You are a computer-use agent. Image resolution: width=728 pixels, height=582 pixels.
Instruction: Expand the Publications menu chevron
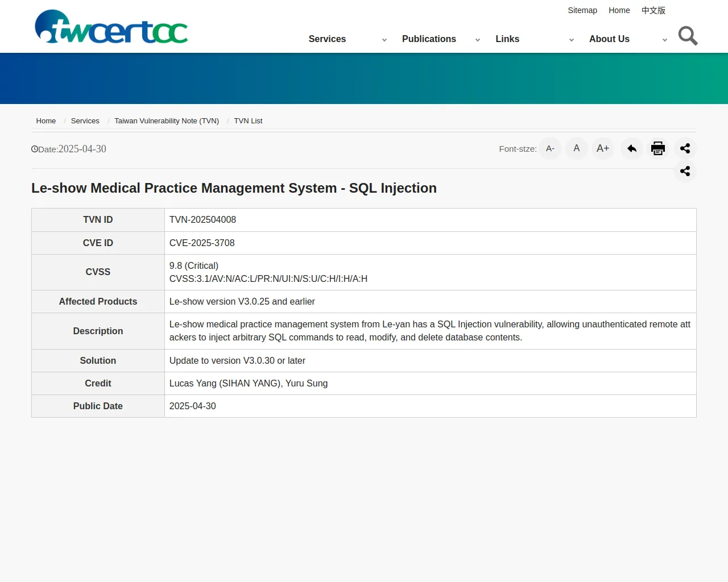(478, 40)
